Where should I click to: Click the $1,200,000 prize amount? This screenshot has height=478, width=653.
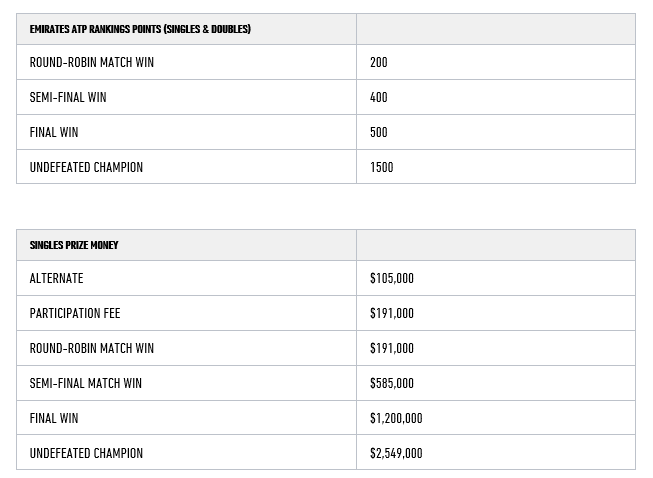pyautogui.click(x=396, y=418)
